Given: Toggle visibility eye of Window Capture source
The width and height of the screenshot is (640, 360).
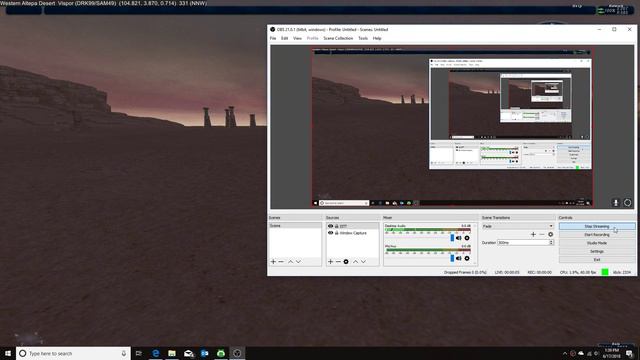Looking at the screenshot, I should click(x=331, y=233).
